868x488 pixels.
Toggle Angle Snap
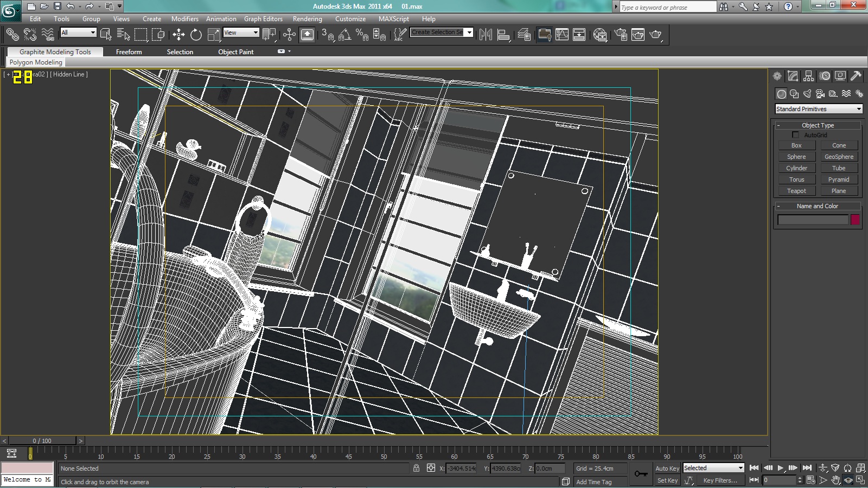click(x=344, y=35)
